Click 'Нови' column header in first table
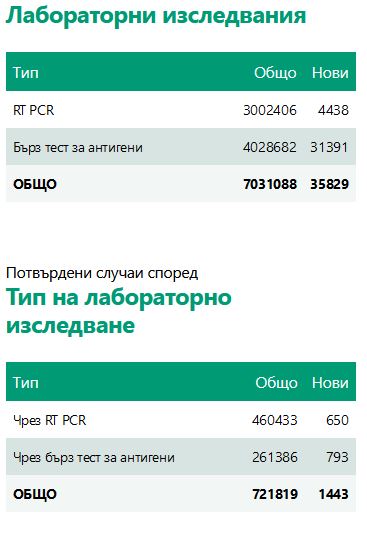Viewport: 367px width, 541px height. click(330, 73)
